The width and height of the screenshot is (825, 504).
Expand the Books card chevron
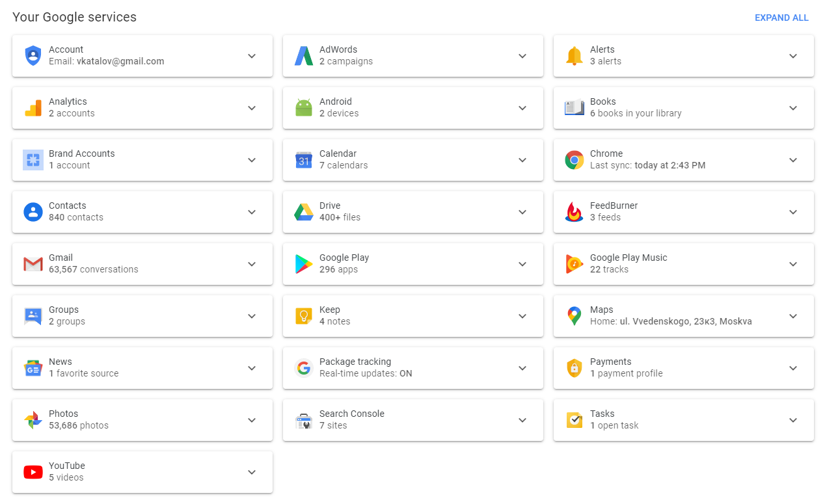793,108
